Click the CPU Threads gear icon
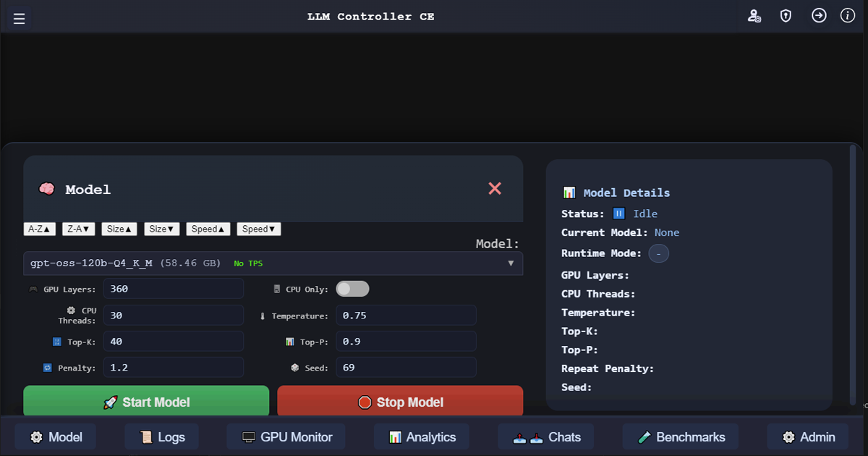Image resolution: width=868 pixels, height=456 pixels. click(x=71, y=310)
